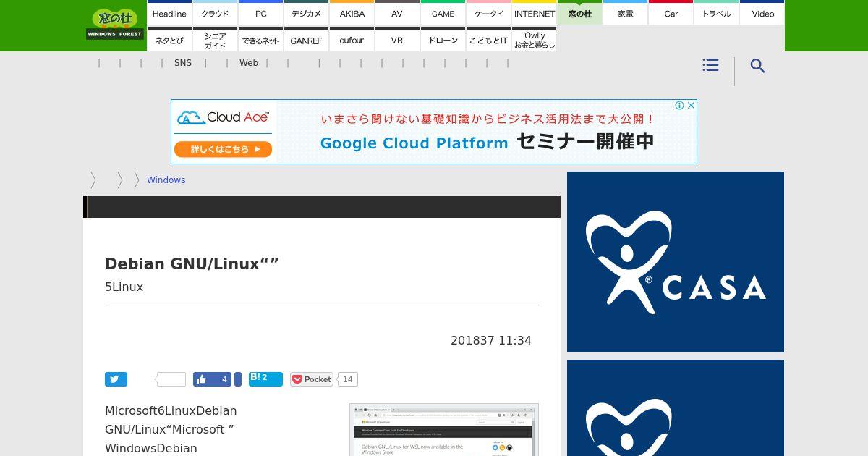Screen dimensions: 868x456
Task: Select the VR tab
Action: [397, 40]
